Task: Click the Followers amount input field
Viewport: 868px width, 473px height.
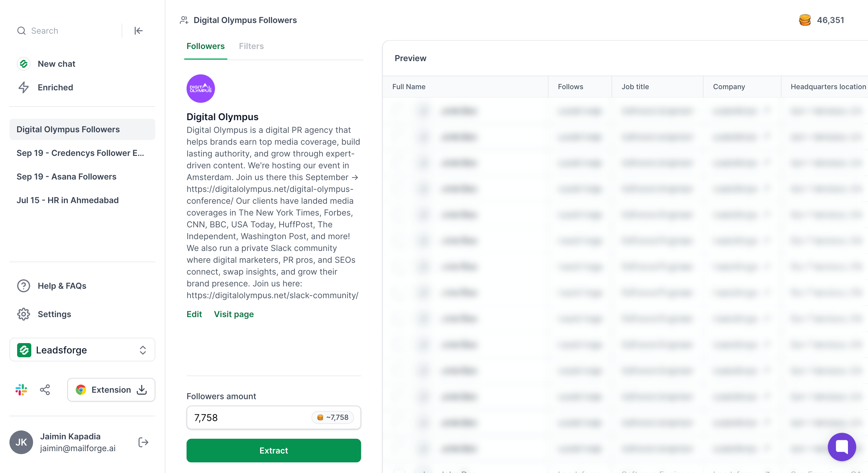Action: 274,417
